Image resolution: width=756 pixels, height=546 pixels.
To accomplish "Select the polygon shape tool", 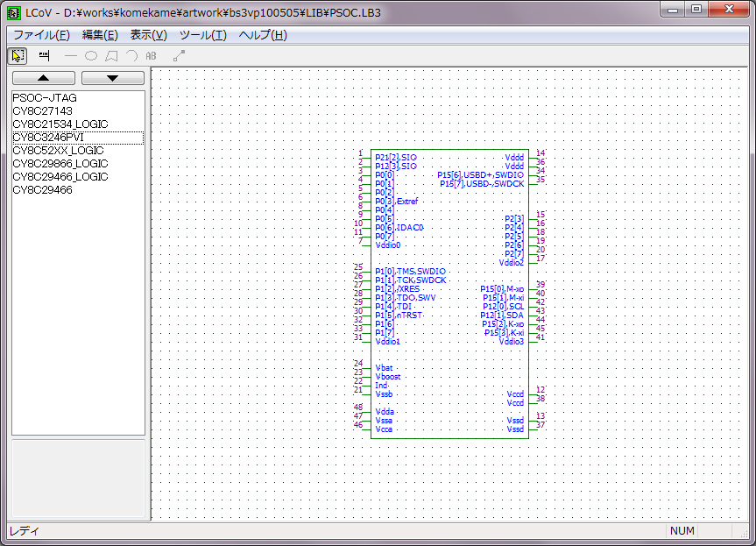I will tap(111, 56).
